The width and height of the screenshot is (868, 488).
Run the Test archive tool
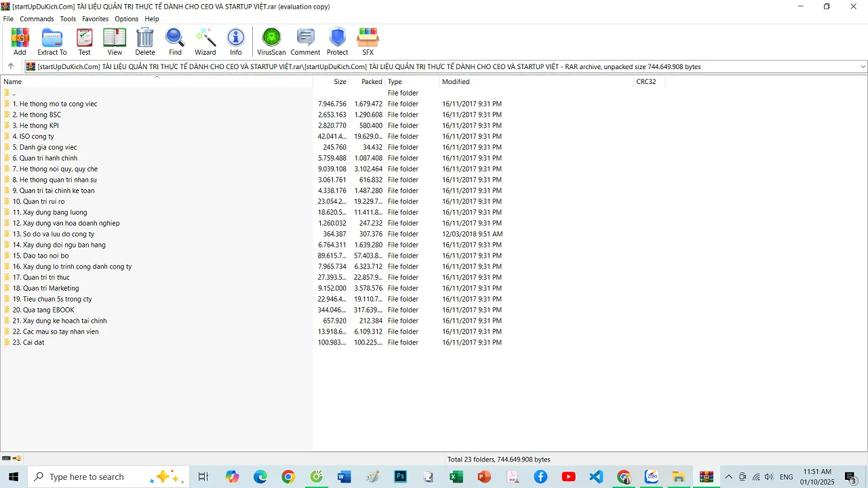(x=84, y=41)
